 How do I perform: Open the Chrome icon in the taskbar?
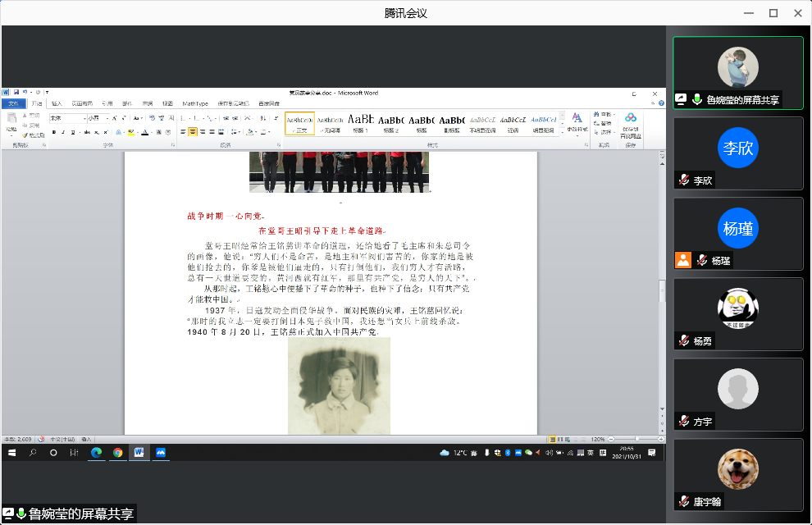click(x=117, y=452)
